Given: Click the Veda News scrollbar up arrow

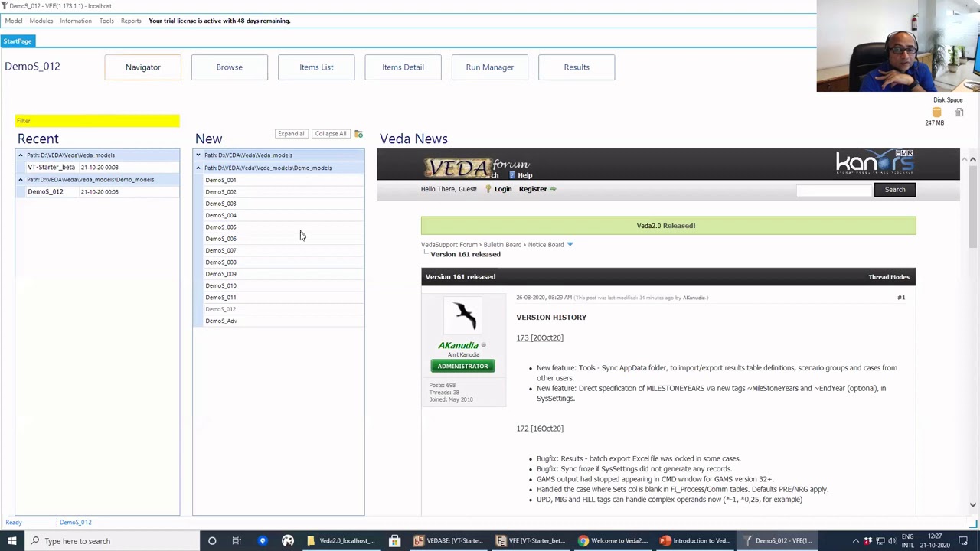Looking at the screenshot, I should coord(973,159).
